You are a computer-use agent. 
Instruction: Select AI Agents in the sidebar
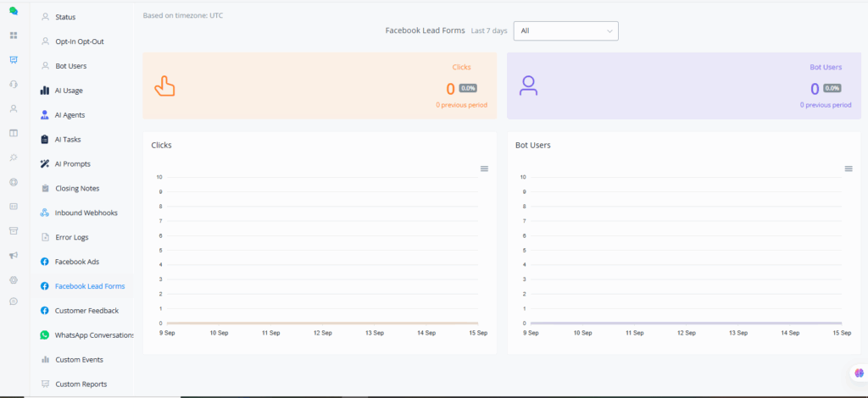click(70, 115)
